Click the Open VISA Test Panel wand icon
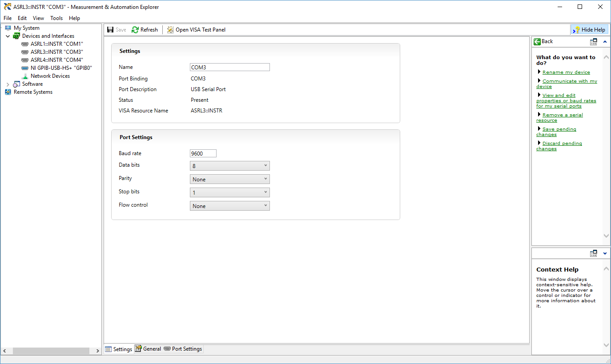Viewport: 611px width, 364px height. (x=170, y=30)
